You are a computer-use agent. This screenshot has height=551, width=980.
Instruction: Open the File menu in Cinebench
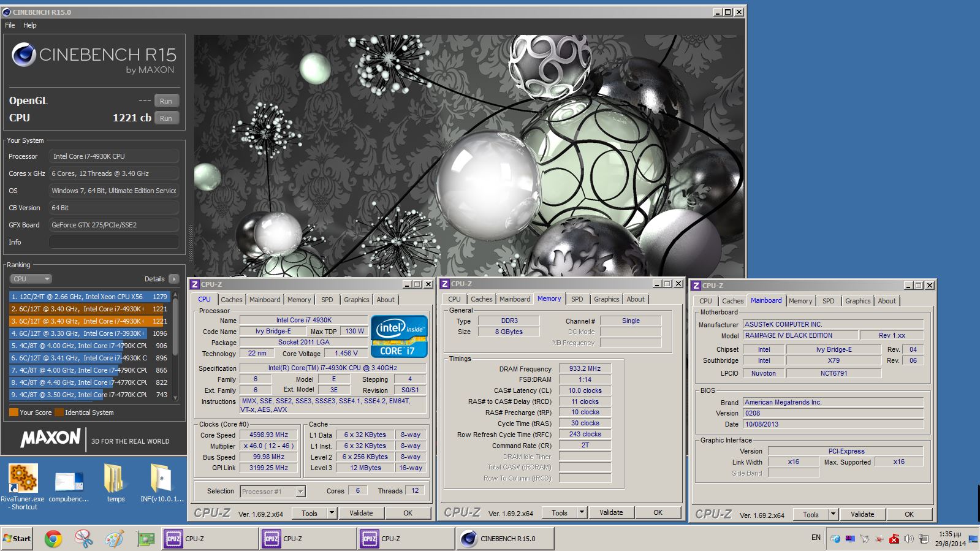click(x=10, y=25)
